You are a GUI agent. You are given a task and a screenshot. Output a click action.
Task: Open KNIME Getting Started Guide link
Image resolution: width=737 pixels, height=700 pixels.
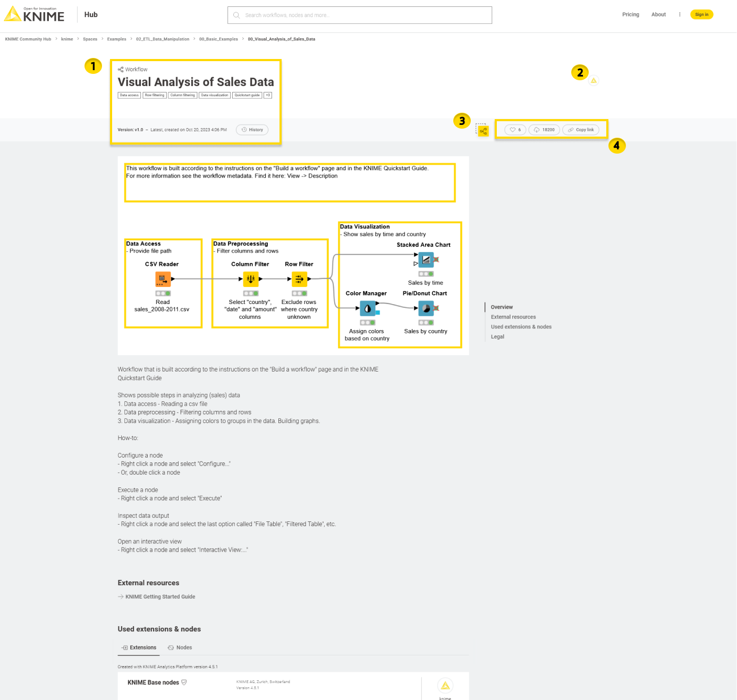[x=160, y=597]
